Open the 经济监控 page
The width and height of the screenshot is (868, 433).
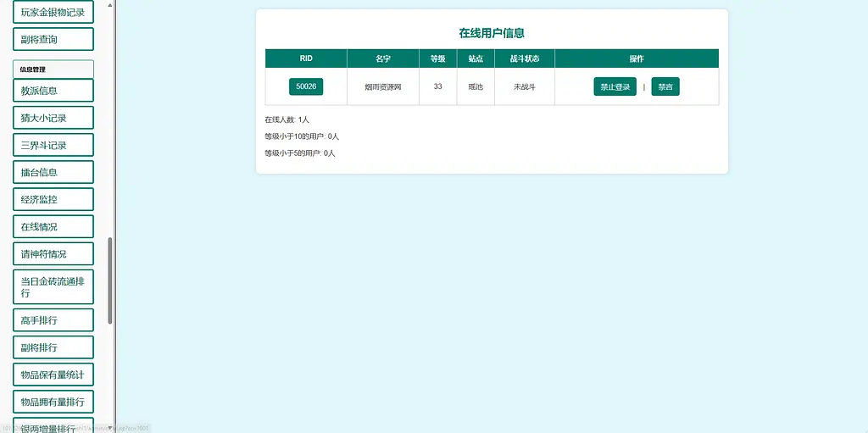[x=53, y=199]
